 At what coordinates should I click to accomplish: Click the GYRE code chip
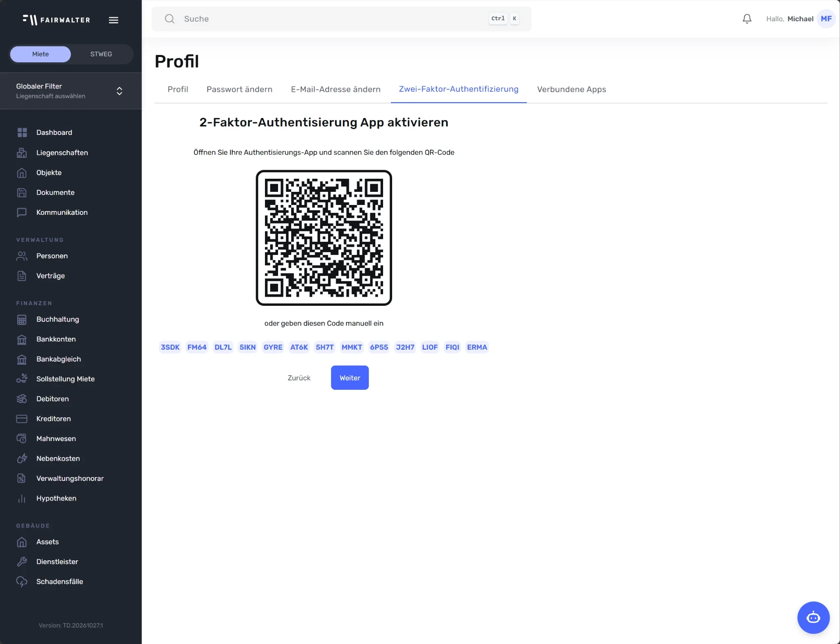pos(273,347)
